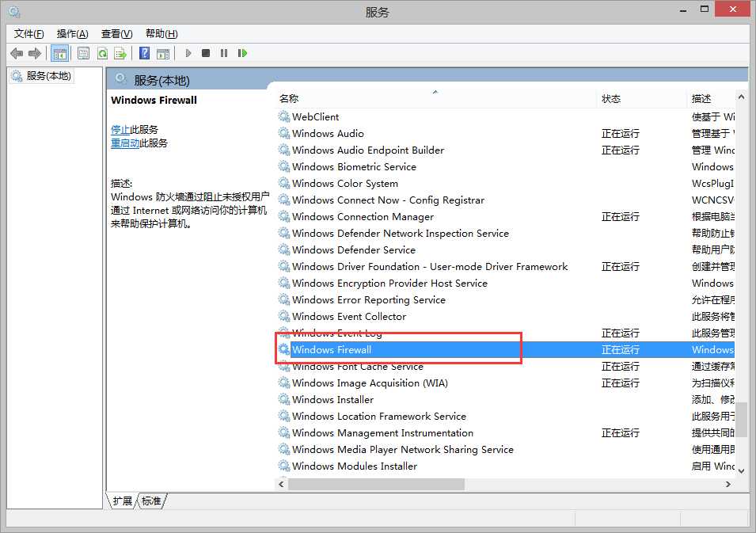The height and width of the screenshot is (533, 756).
Task: Click the horizontal scrollbar left arrow
Action: pyautogui.click(x=281, y=484)
